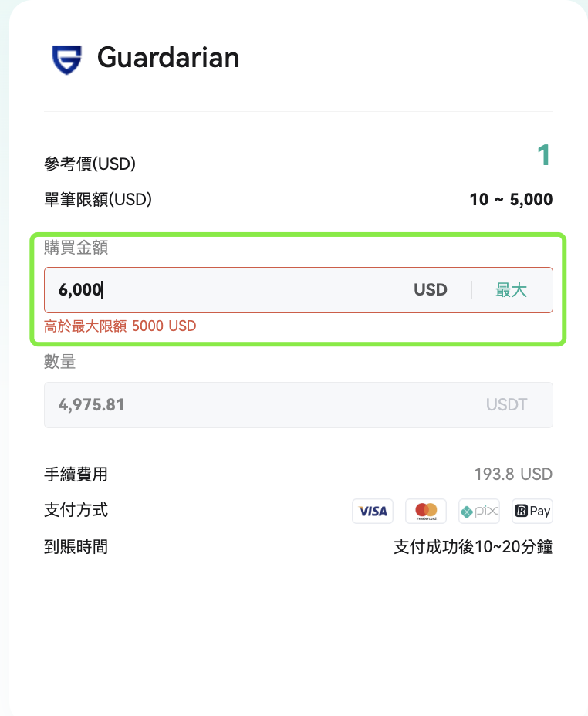Click the 支付成功後10~20分鐘 arrival time text
588x716 pixels.
[x=473, y=546]
